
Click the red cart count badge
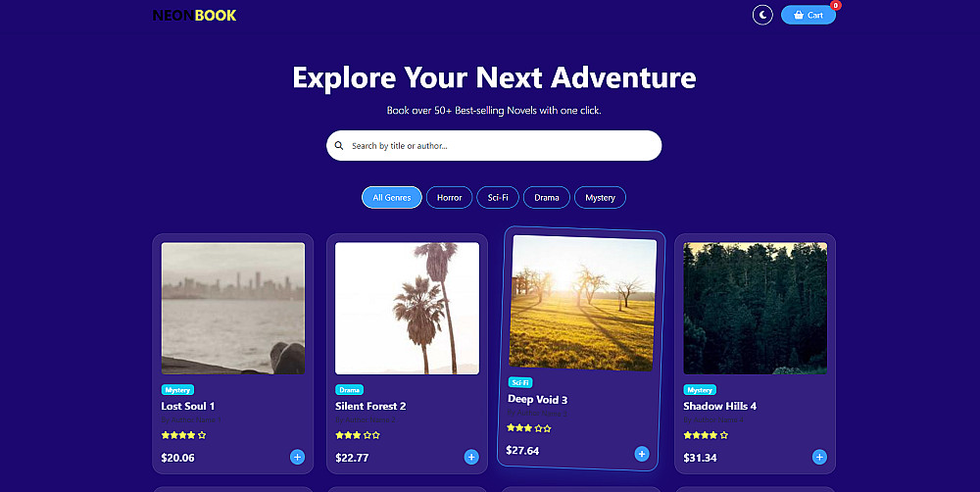[x=835, y=6]
